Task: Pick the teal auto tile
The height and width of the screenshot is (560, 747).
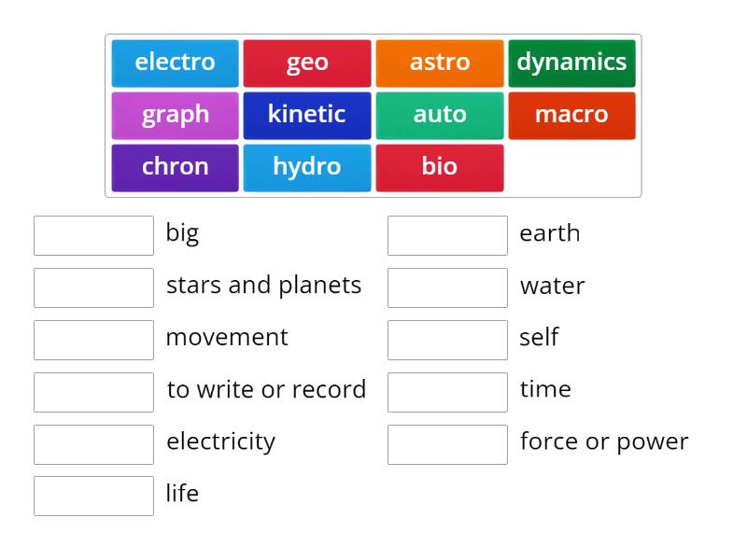Action: coord(439,116)
